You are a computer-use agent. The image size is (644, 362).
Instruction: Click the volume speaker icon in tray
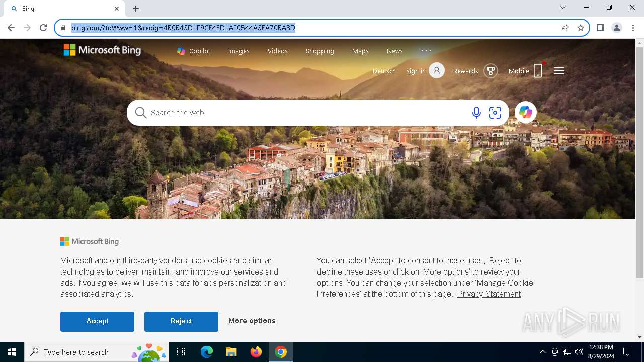[x=579, y=352]
